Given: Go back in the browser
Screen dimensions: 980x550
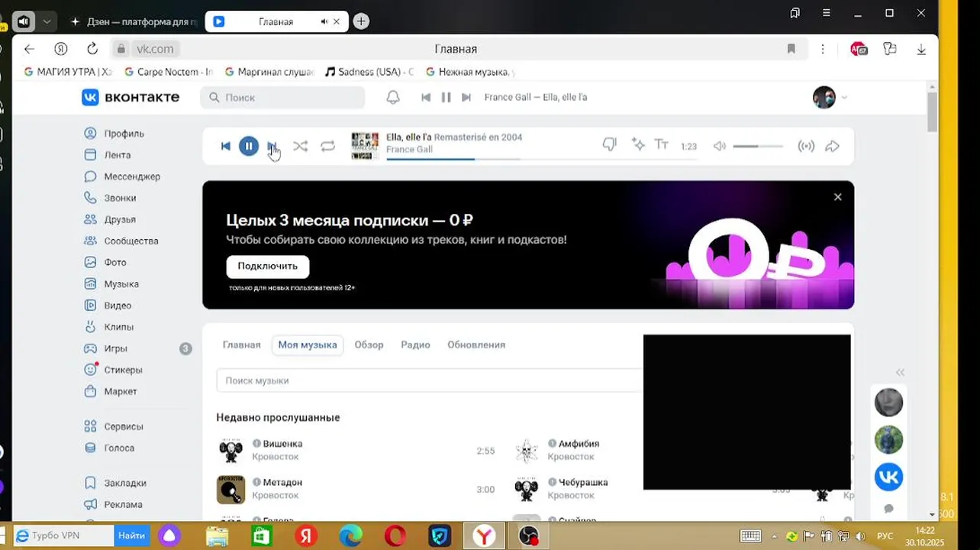Looking at the screenshot, I should point(29,49).
